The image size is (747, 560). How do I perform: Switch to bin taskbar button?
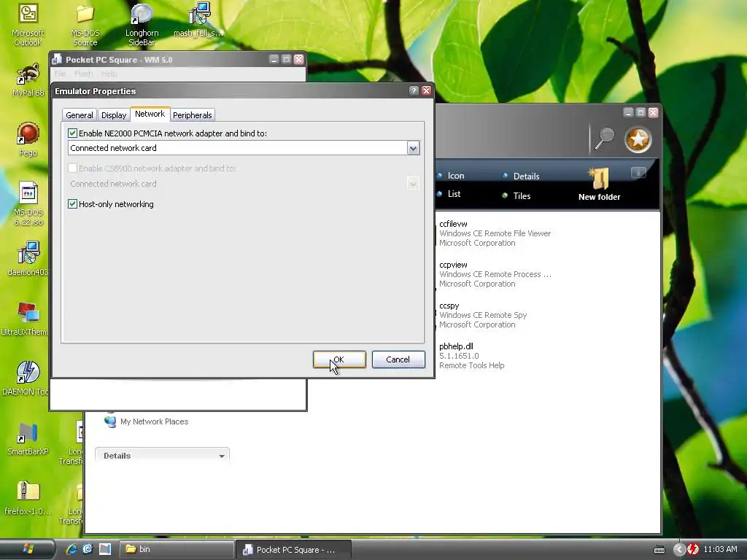pyautogui.click(x=176, y=550)
